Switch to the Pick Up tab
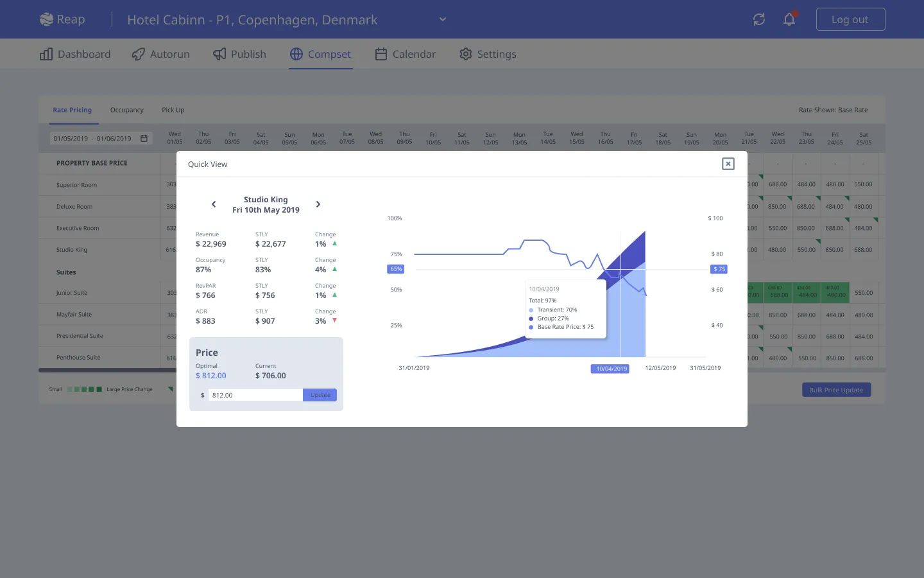Screen dimensions: 924x578 click(x=173, y=110)
